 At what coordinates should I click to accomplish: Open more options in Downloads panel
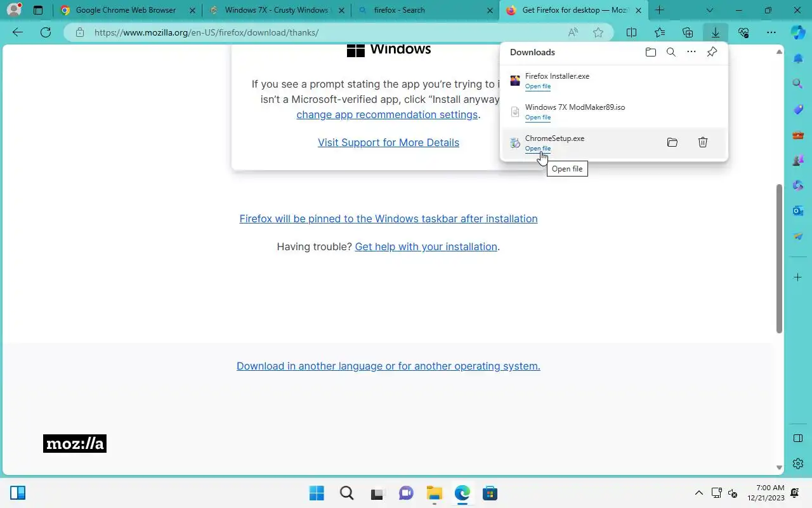691,52
